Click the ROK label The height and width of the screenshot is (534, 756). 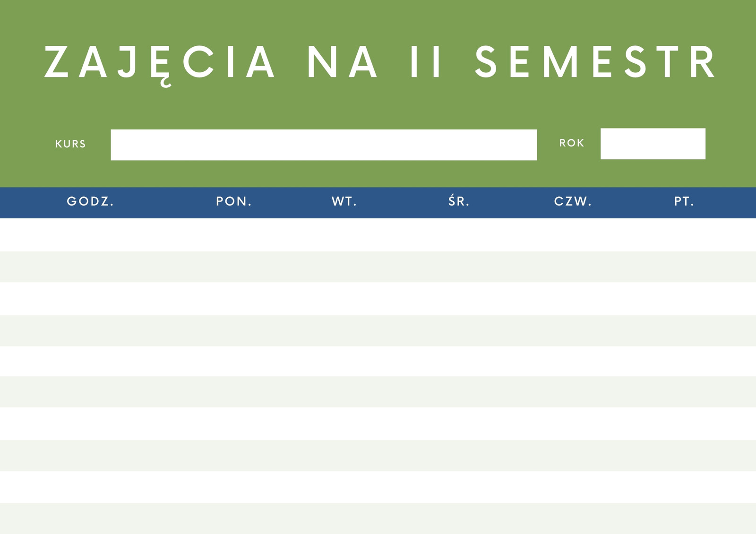(572, 143)
